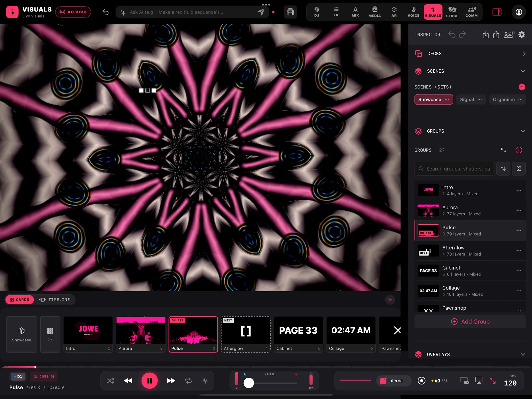Toggle the AO VIVO live button
Image resolution: width=532 pixels, height=399 pixels.
pos(73,12)
